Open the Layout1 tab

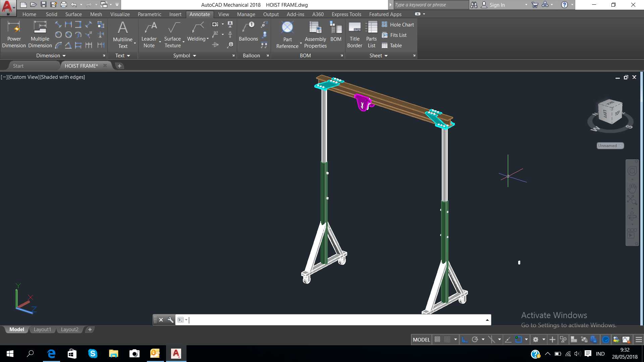[x=42, y=329]
